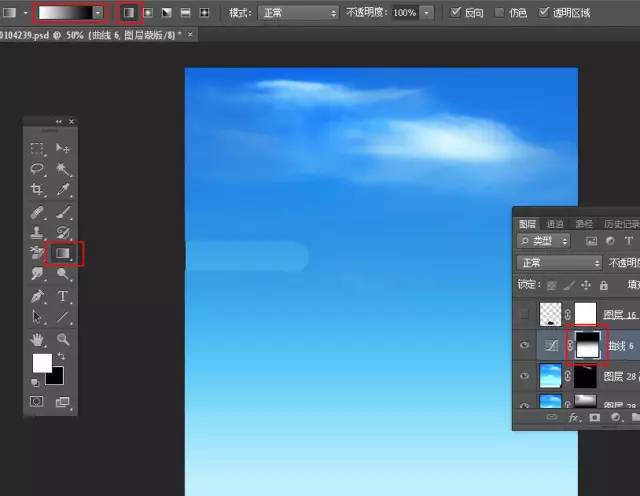Select the Crop tool
Screen dimensions: 640x496
click(x=37, y=190)
